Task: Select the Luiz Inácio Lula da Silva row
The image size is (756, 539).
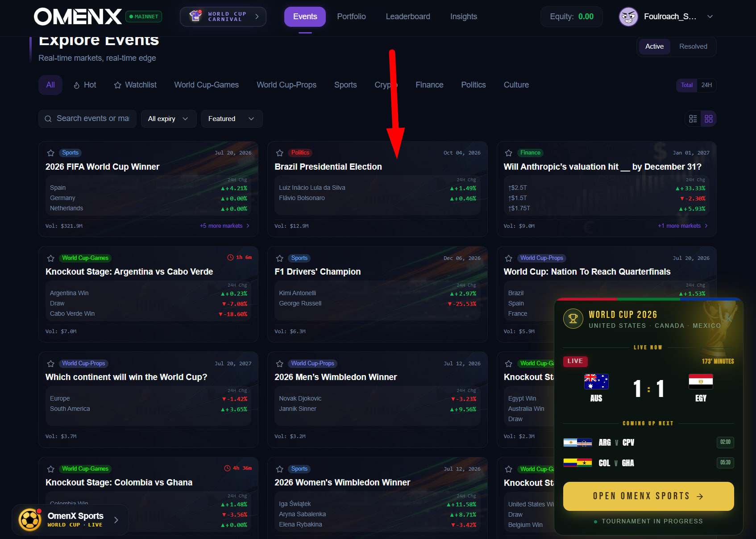Action: 377,188
